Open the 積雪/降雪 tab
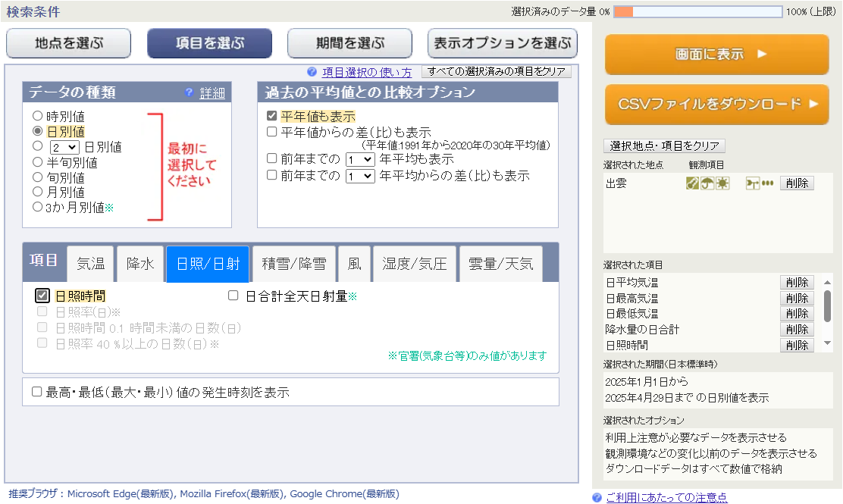The image size is (843, 504). [294, 264]
